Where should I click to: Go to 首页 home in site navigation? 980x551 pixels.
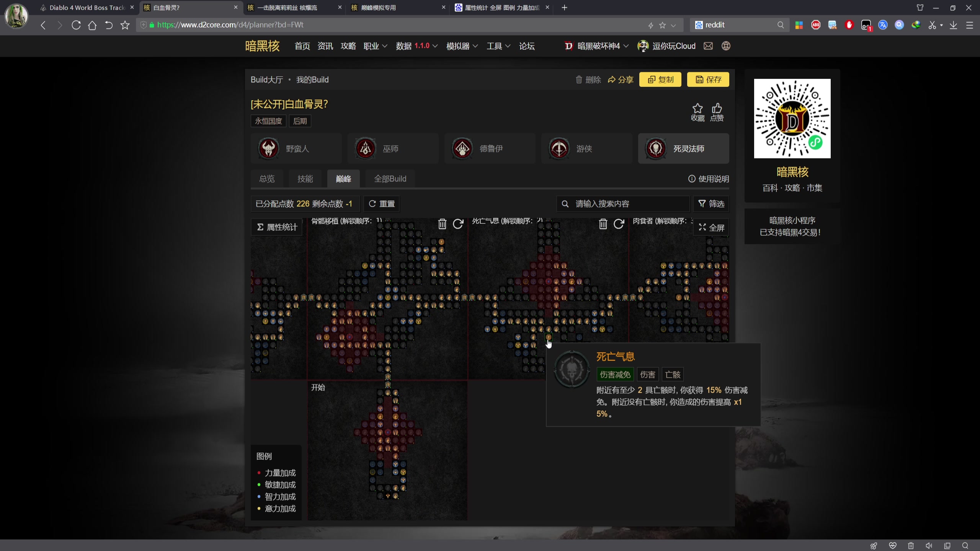click(x=302, y=46)
